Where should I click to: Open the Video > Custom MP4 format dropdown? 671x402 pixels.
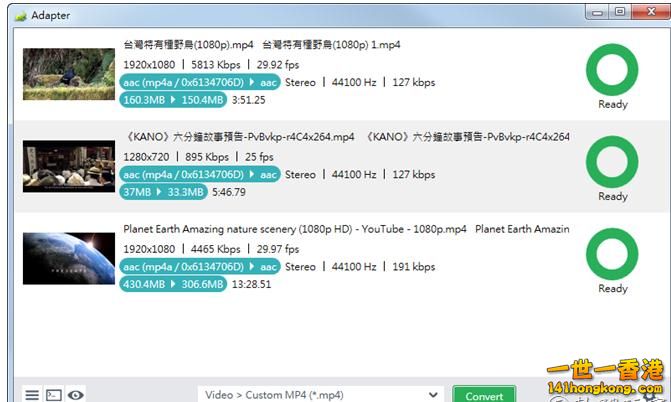point(320,394)
